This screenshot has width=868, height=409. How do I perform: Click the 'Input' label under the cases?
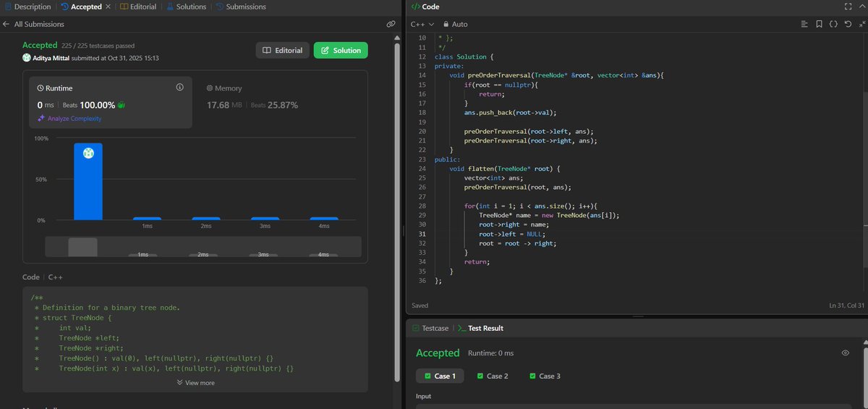424,397
